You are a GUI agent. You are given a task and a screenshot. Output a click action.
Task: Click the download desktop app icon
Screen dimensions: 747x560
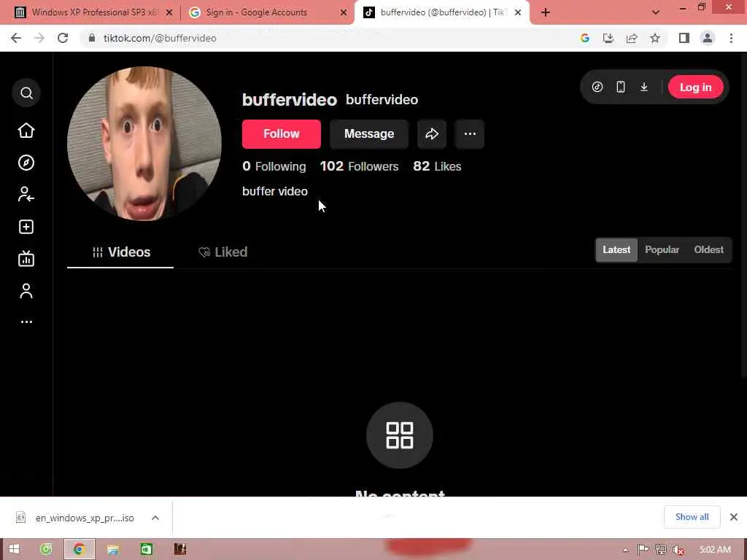(644, 87)
